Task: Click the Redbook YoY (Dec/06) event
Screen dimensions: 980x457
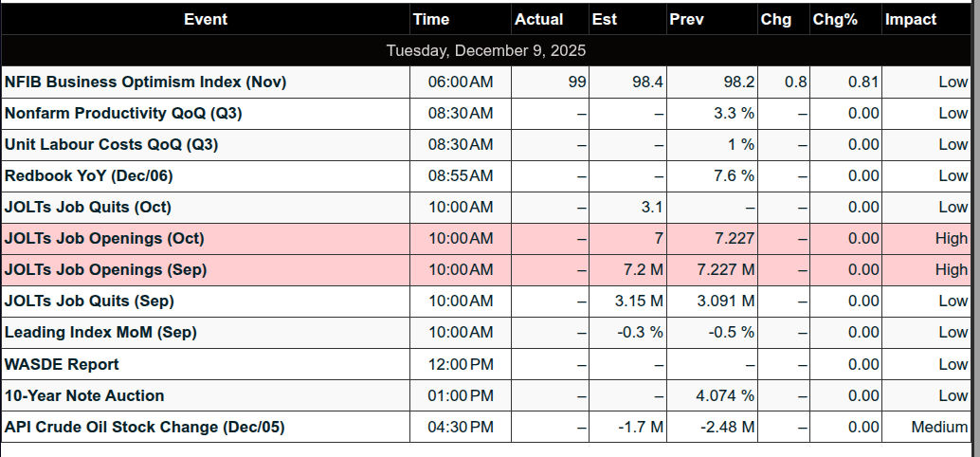Action: coord(89,176)
